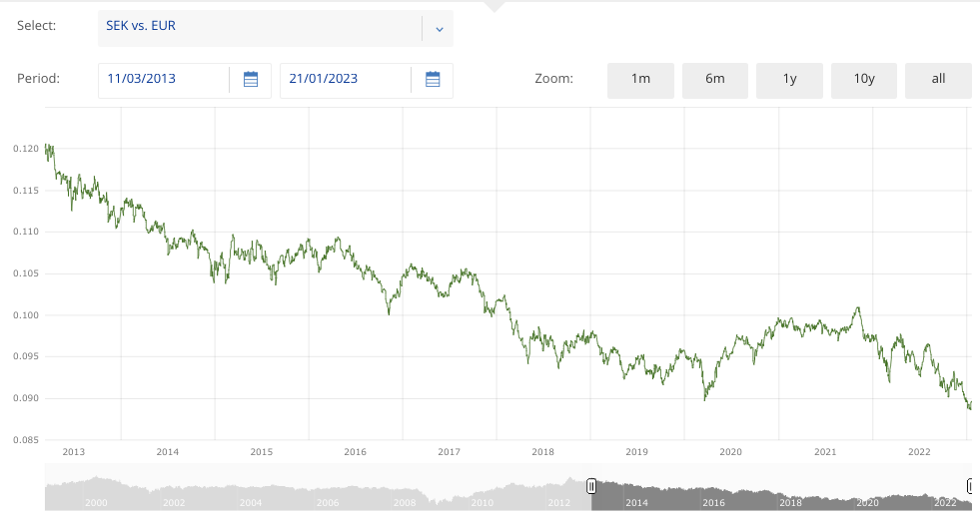Click 2018 in the navigator's selected range

coord(790,503)
